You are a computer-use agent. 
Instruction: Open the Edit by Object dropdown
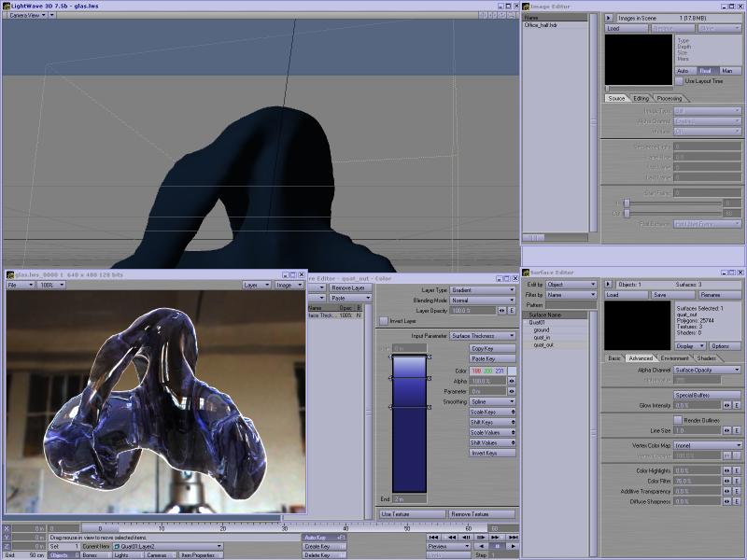571,285
